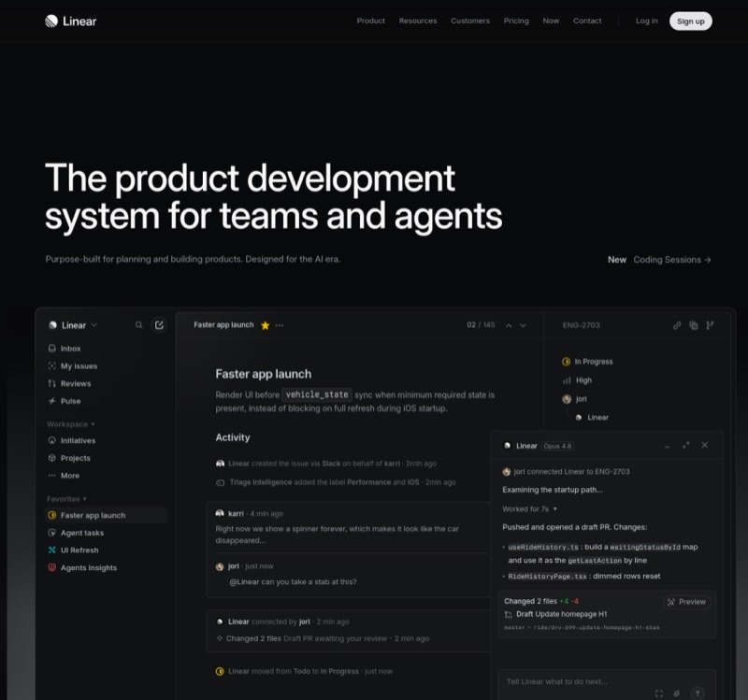
Task: Open the Product menu
Action: (370, 21)
